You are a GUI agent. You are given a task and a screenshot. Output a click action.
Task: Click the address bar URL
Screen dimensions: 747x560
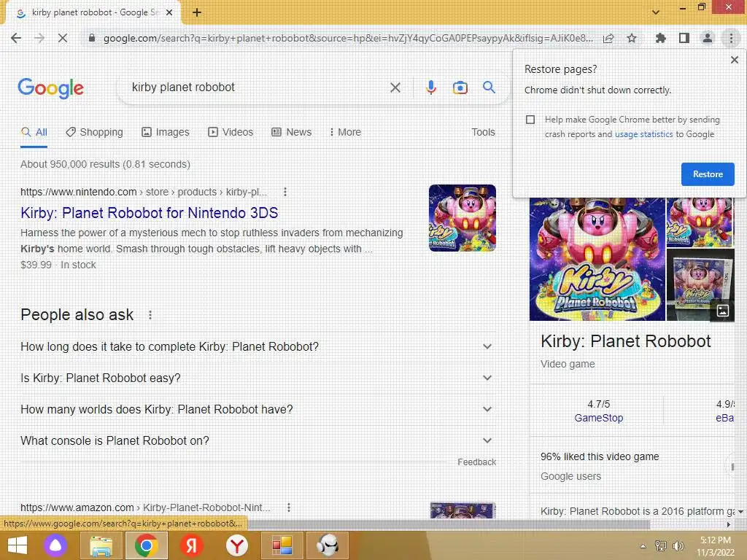coord(348,38)
